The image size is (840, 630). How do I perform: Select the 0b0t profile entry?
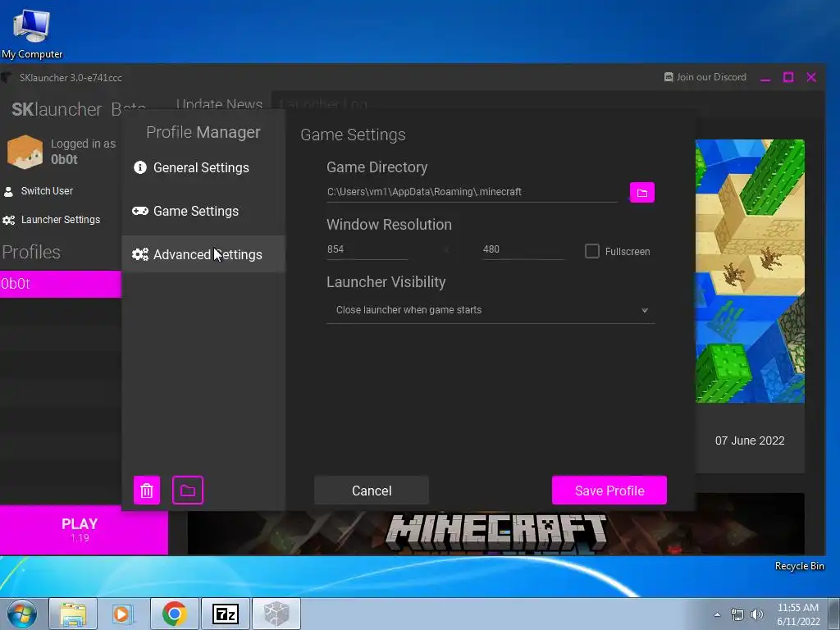[x=61, y=284]
